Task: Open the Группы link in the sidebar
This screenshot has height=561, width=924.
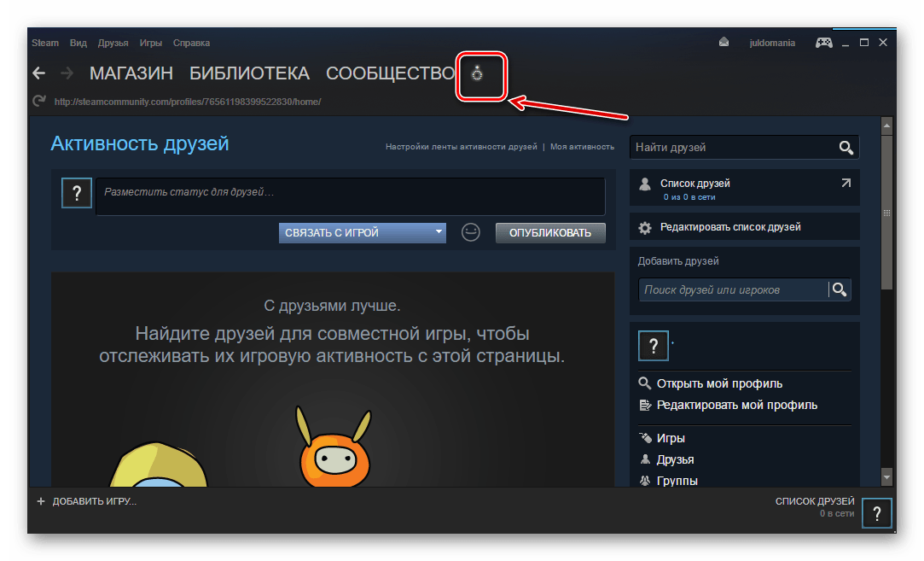Action: (677, 481)
